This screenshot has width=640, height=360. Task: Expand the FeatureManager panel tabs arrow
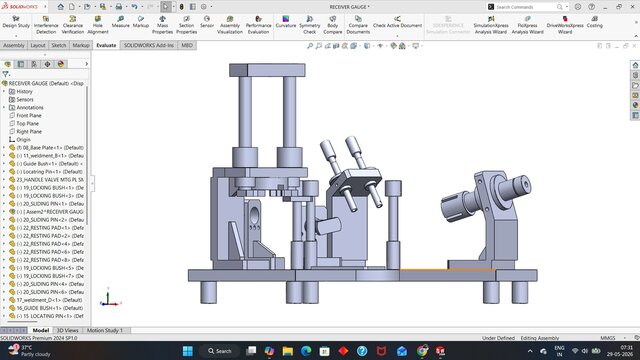point(86,64)
